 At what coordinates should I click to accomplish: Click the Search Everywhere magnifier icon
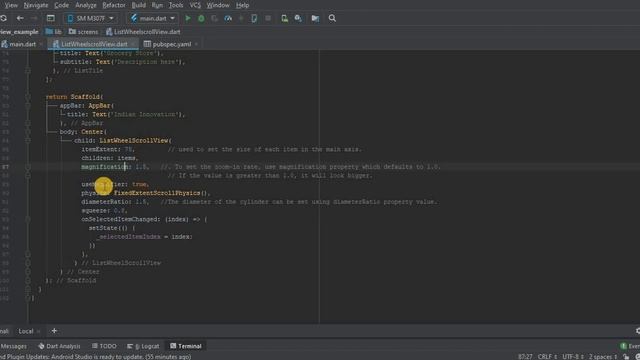[x=332, y=18]
